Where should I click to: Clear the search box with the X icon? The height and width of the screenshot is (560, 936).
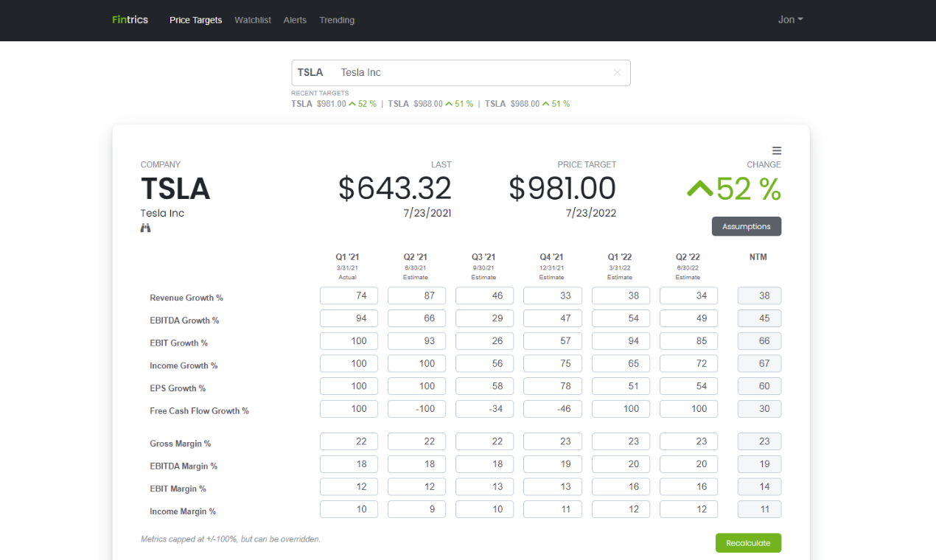coord(617,72)
